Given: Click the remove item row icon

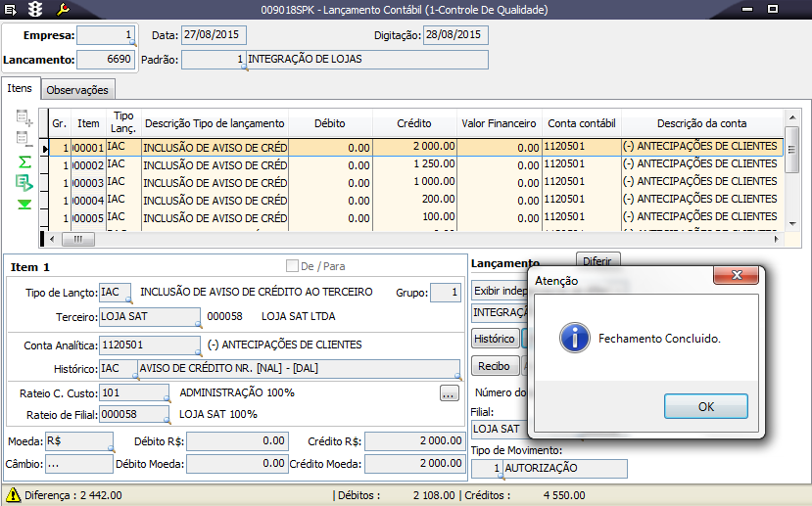Looking at the screenshot, I should point(24,139).
